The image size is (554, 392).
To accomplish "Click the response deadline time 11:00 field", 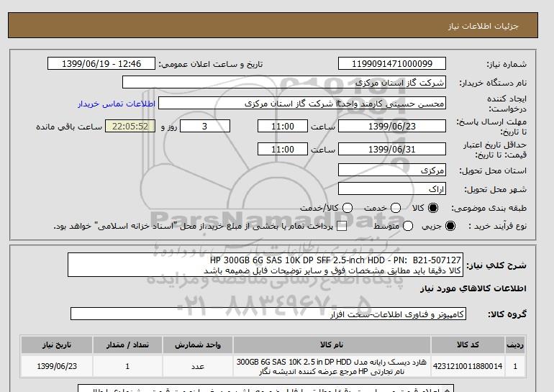I will pos(283,126).
